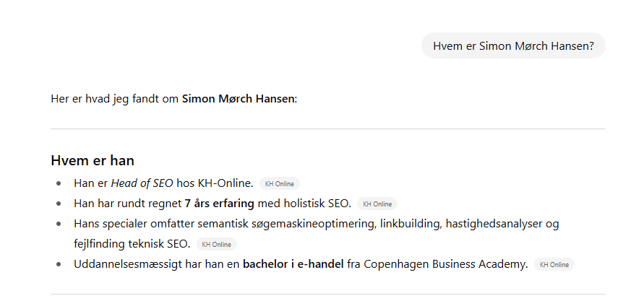Click the horizontal divider above 'Hvem er han'
This screenshot has width=644, height=301.
pos(328,129)
